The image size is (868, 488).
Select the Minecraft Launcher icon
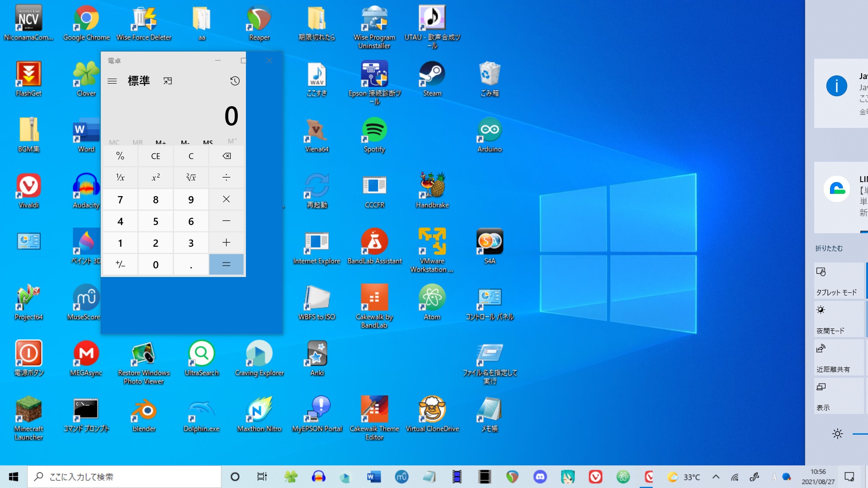[28, 418]
